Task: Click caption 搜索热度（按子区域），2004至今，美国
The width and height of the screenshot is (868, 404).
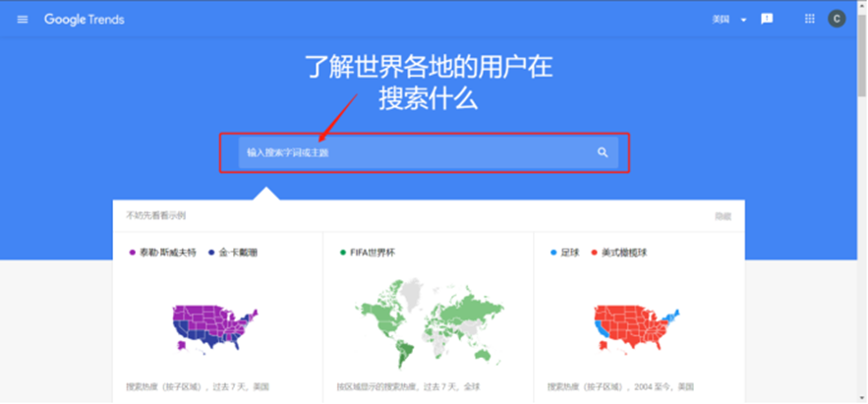Action: click(620, 387)
